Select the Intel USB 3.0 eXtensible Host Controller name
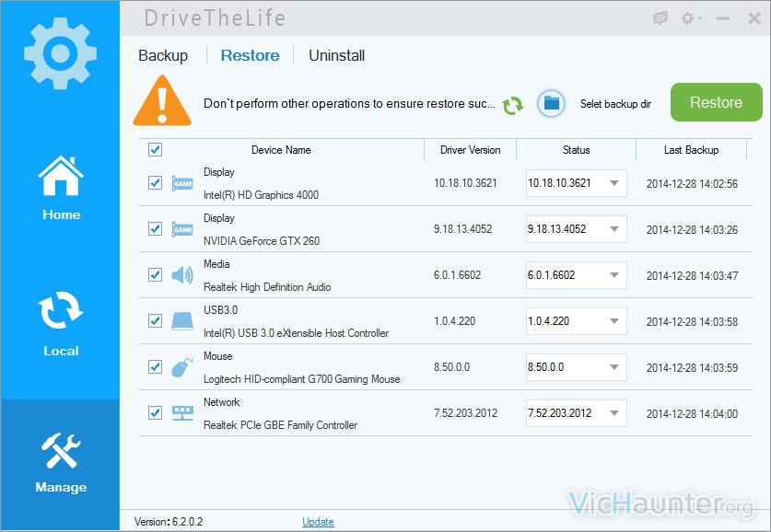The height and width of the screenshot is (532, 771). coord(296,333)
